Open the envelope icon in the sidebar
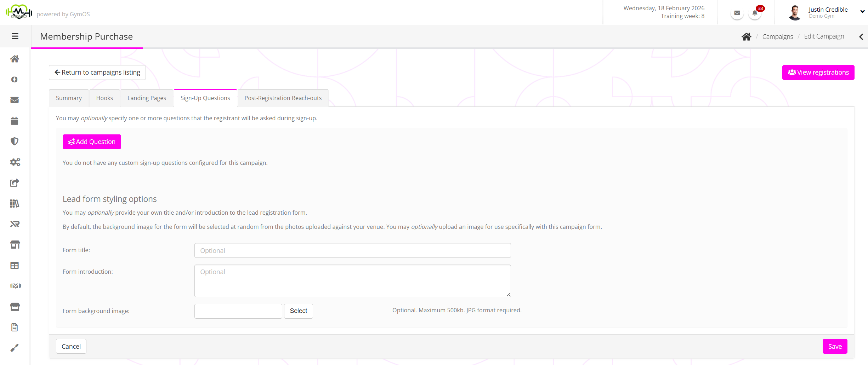The image size is (868, 365). pyautogui.click(x=15, y=100)
